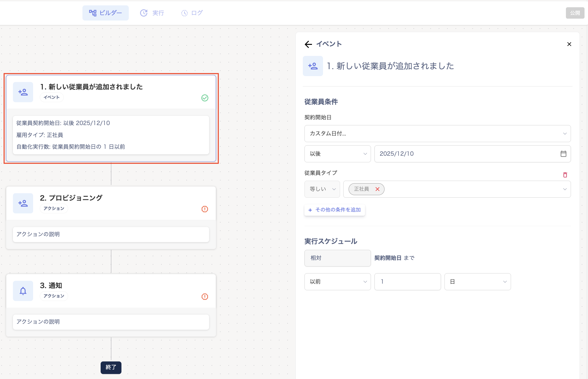The image size is (588, 379).
Task: Click the 従業員タイプ field label
Action: 321,173
